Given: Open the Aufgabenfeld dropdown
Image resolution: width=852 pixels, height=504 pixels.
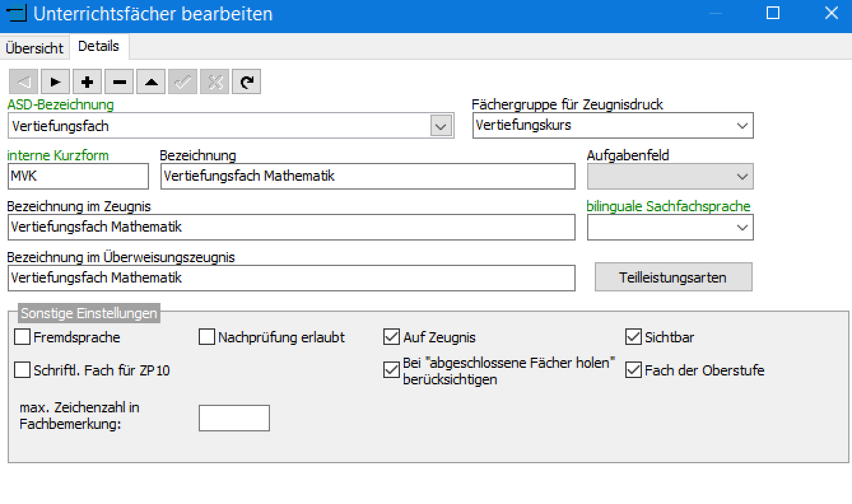Looking at the screenshot, I should tap(742, 176).
